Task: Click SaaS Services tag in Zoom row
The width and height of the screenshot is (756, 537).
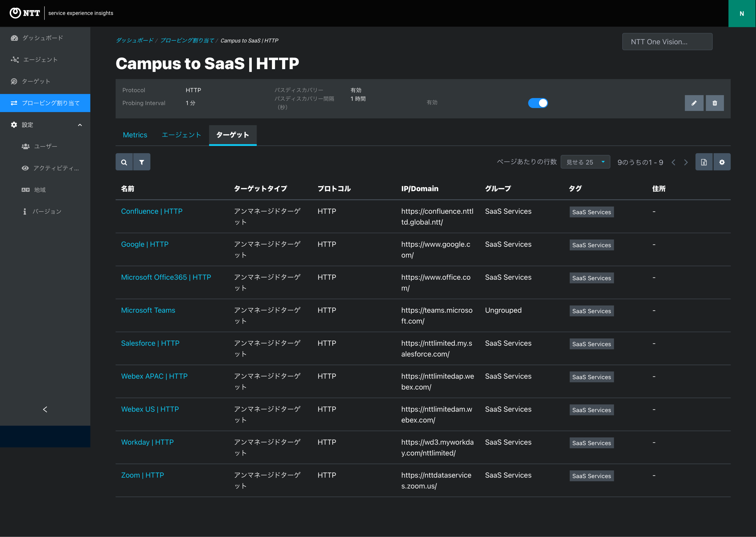Action: (591, 476)
